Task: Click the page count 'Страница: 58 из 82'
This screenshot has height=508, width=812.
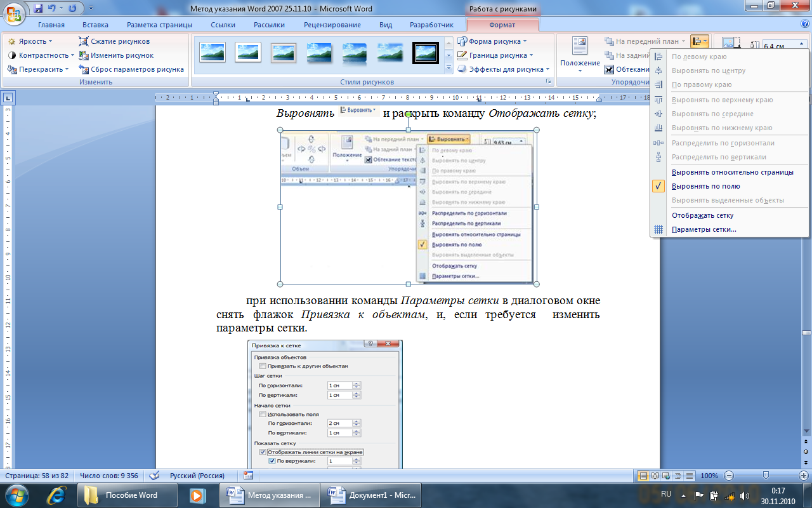Action: (37, 476)
